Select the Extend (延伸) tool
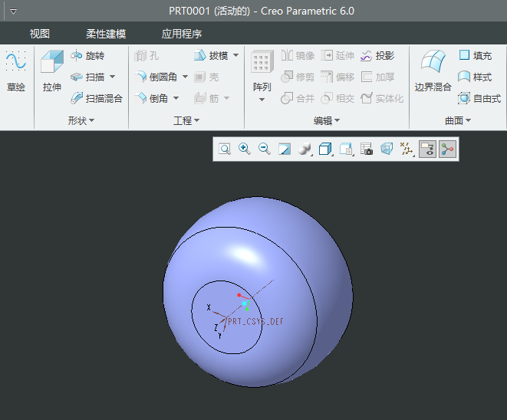 337,56
